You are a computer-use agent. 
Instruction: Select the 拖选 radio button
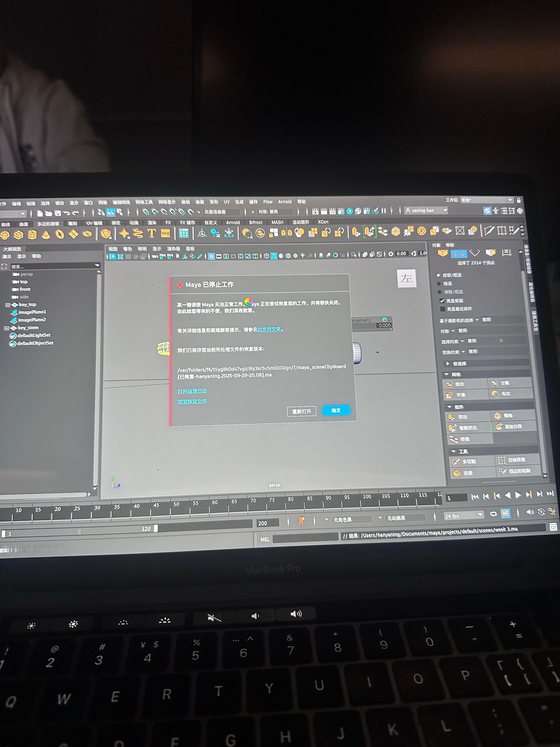(439, 284)
